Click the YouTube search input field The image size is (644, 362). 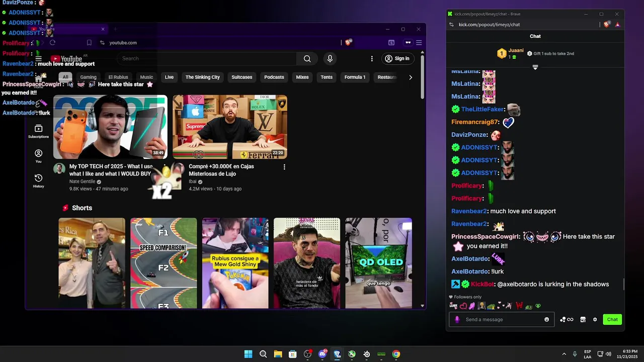[207, 59]
